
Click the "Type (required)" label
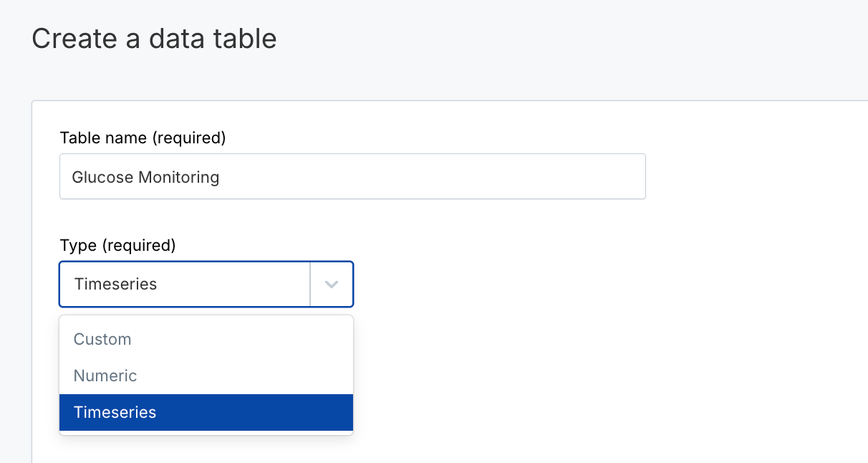pos(117,246)
